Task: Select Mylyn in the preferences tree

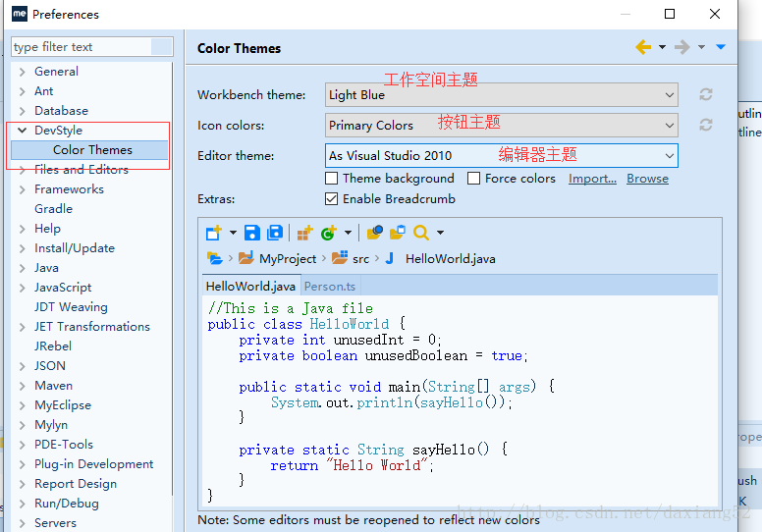Action: [x=51, y=425]
